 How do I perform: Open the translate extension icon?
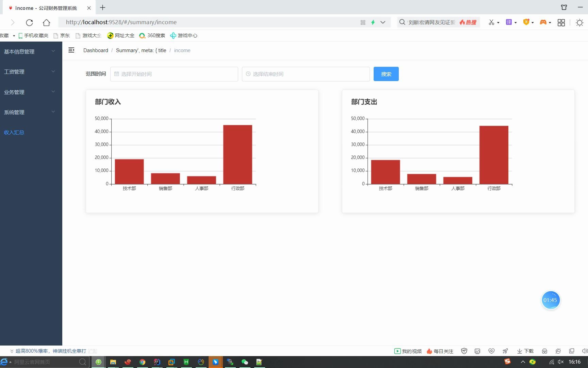click(509, 22)
